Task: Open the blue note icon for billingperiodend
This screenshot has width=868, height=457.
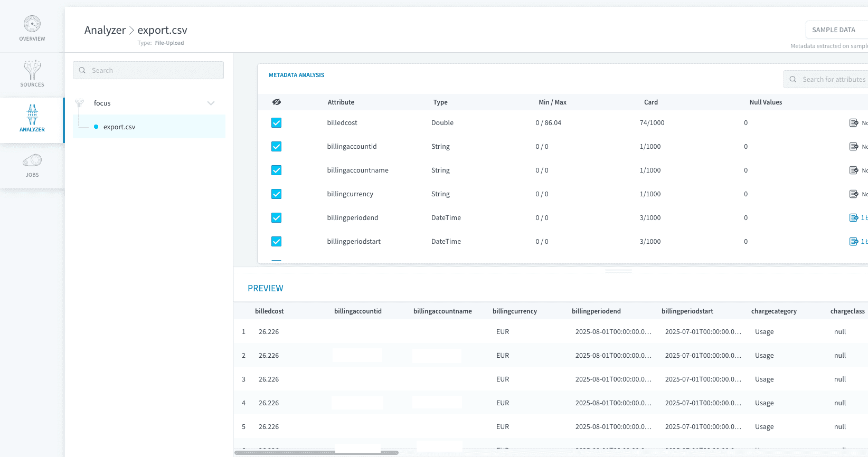Action: 853,218
